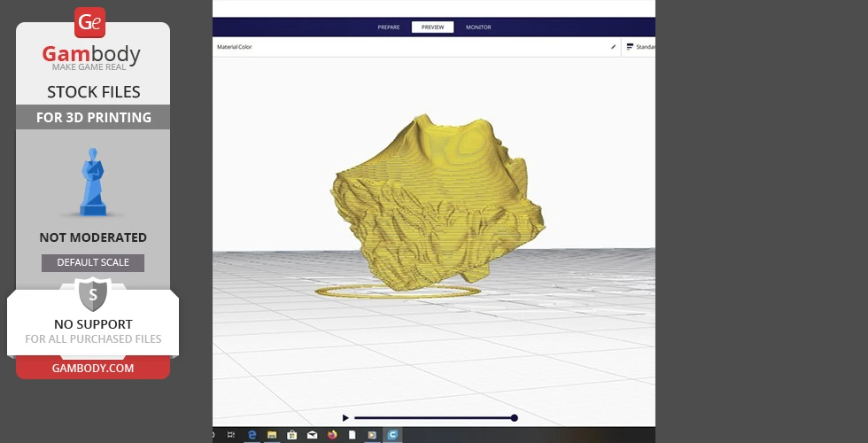The width and height of the screenshot is (868, 443).
Task: Click the pencil edit icon
Action: point(613,47)
